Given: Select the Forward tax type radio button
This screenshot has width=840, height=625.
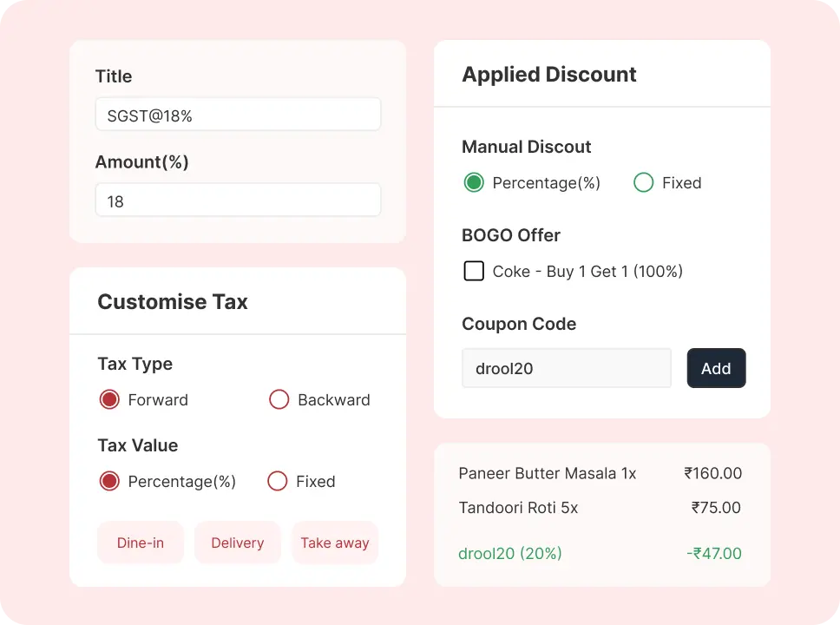Looking at the screenshot, I should [109, 400].
